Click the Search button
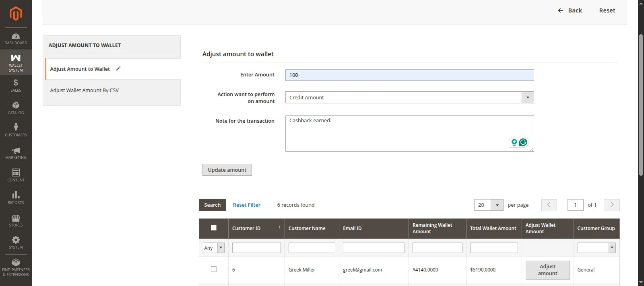Screen dimensions: 644x286 [212, 205]
